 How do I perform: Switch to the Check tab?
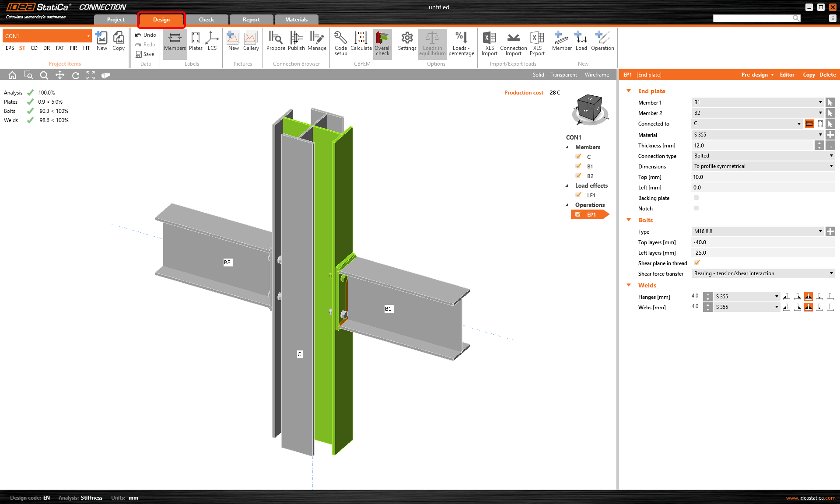pos(206,19)
